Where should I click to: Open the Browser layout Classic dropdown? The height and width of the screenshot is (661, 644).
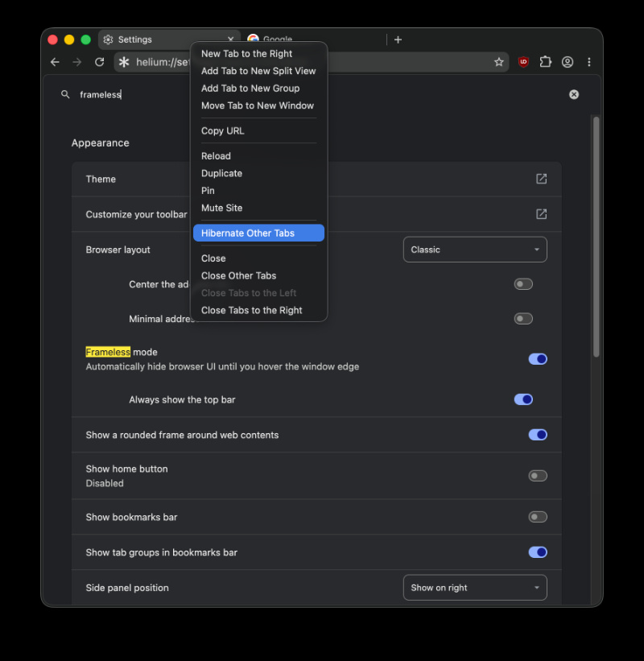[x=475, y=250]
